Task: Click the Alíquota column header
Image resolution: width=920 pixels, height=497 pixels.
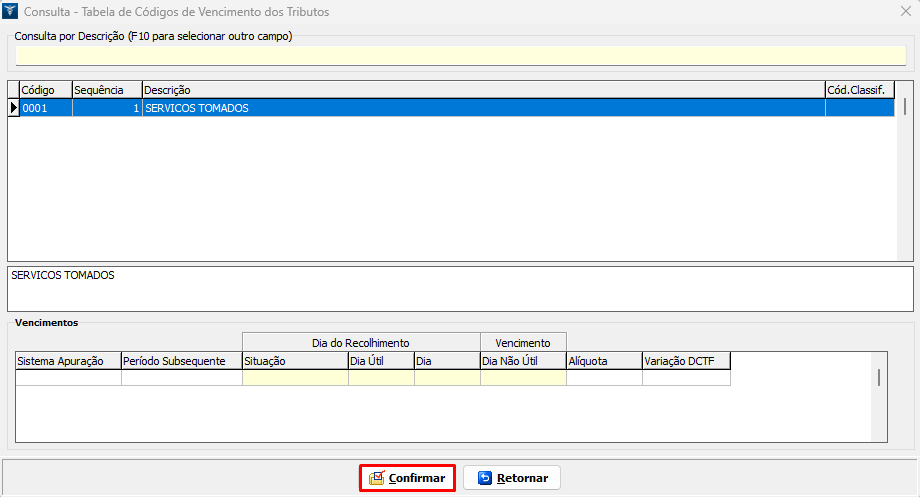Action: tap(604, 361)
